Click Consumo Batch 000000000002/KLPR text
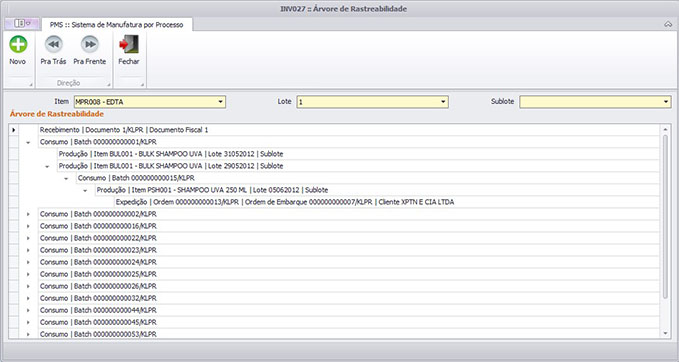This screenshot has height=362, width=679. pyautogui.click(x=98, y=214)
